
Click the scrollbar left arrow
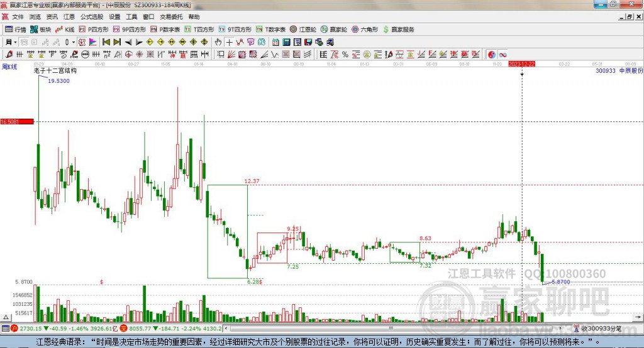click(226, 329)
